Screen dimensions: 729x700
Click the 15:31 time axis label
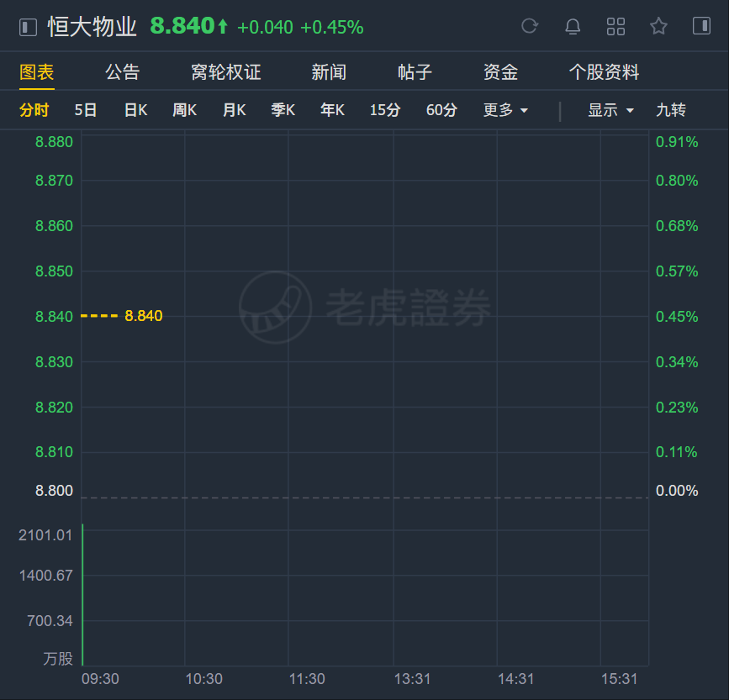pos(620,679)
